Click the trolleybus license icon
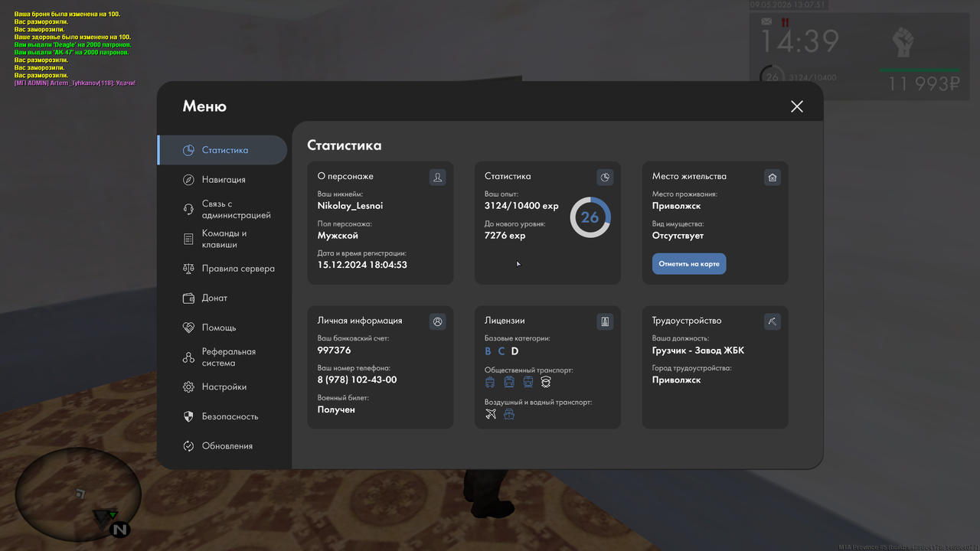The width and height of the screenshot is (980, 551). [491, 382]
